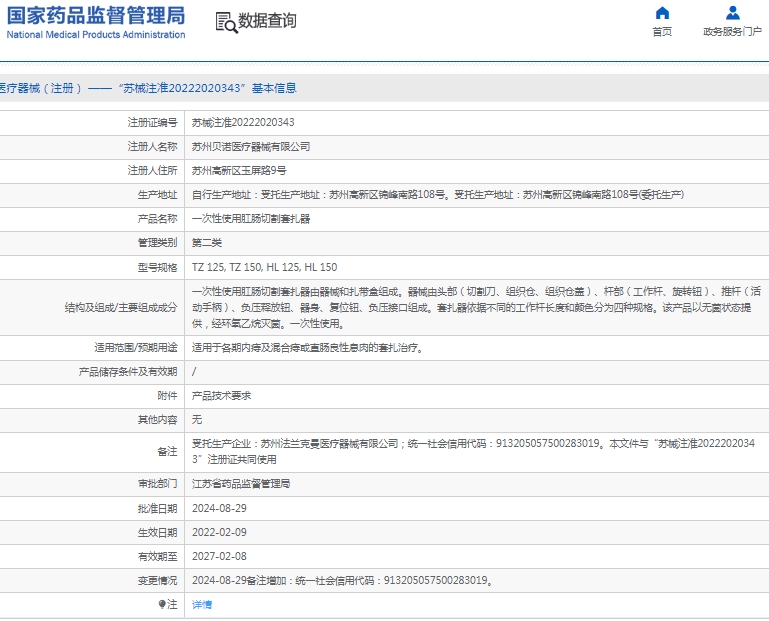The image size is (769, 621).
Task: Click the 结构及组成/主要组成成分 row label
Action: (x=121, y=308)
